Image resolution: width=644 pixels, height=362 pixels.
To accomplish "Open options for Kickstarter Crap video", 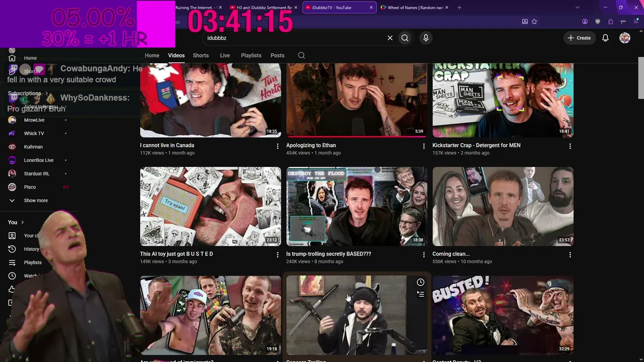I will [570, 146].
